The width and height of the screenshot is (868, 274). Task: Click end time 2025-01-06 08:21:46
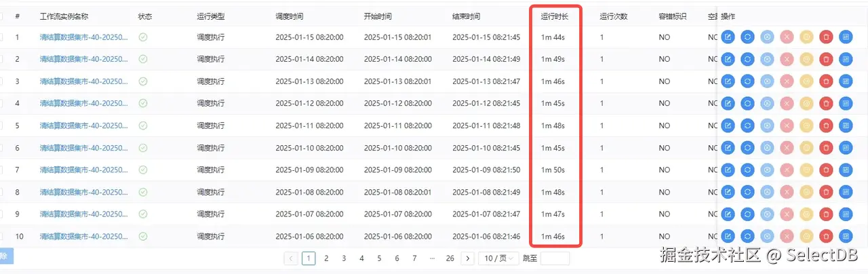click(x=486, y=236)
